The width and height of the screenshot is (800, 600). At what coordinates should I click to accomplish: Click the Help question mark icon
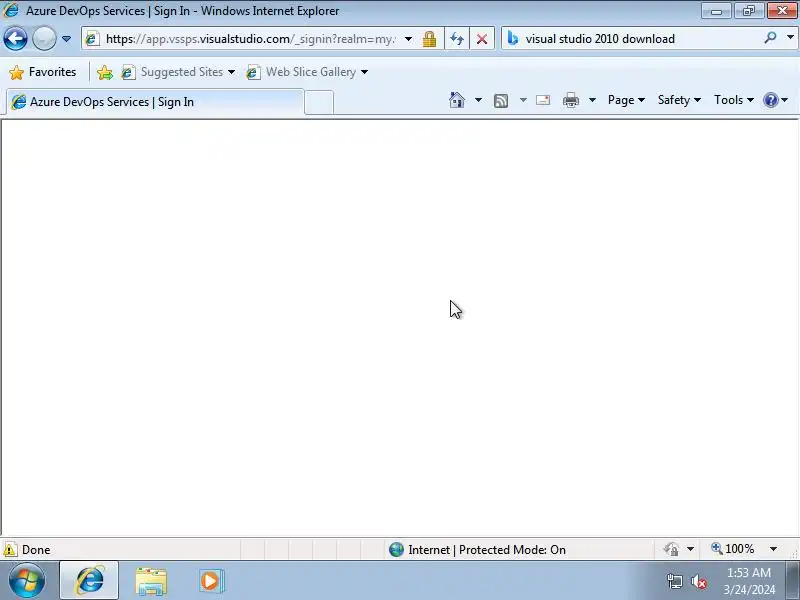pos(770,100)
